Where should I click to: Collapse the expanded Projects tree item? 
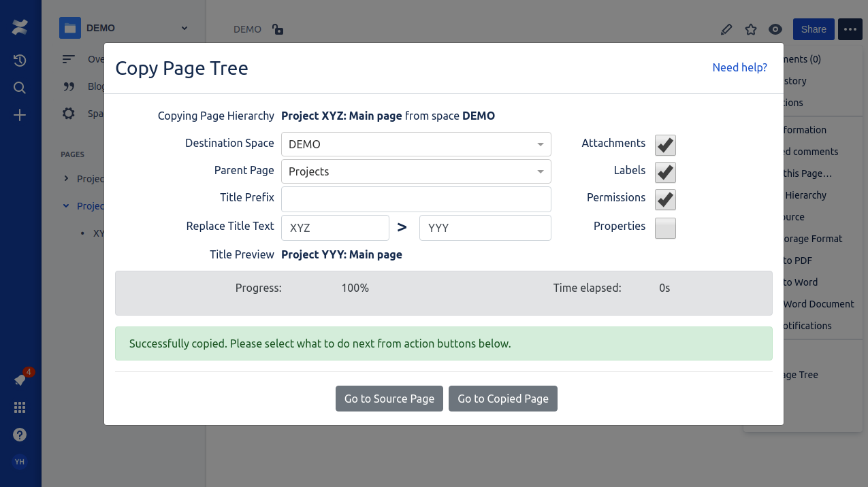coord(66,205)
